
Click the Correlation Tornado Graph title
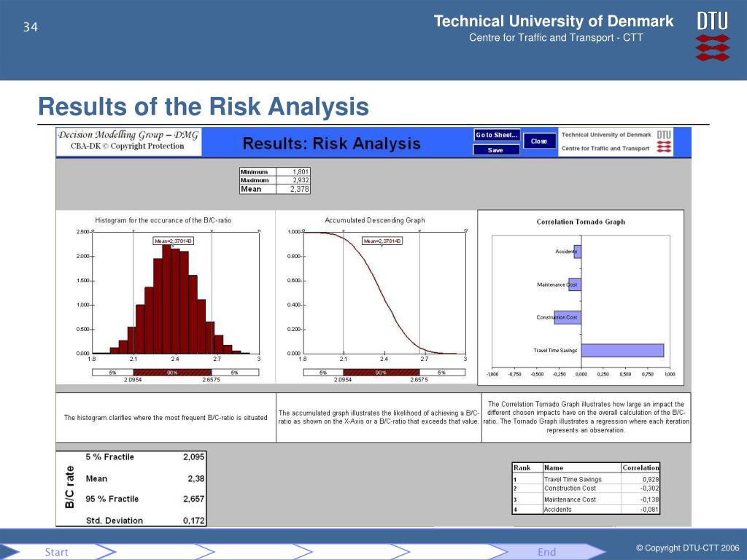(x=580, y=222)
